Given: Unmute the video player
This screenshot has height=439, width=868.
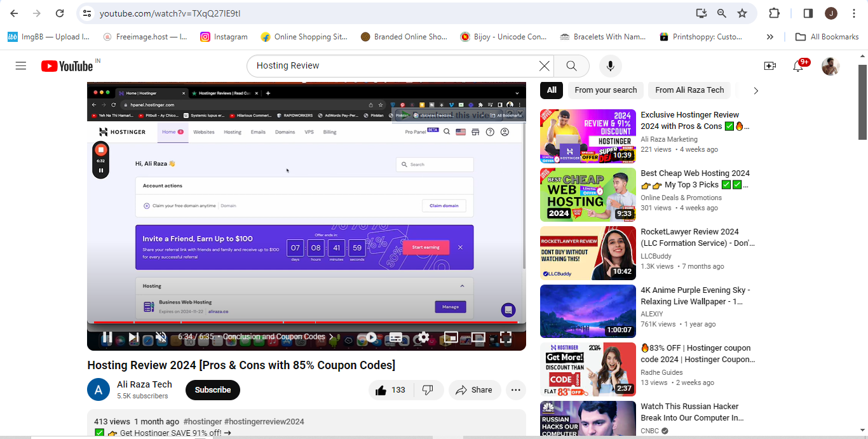Looking at the screenshot, I should 161,337.
